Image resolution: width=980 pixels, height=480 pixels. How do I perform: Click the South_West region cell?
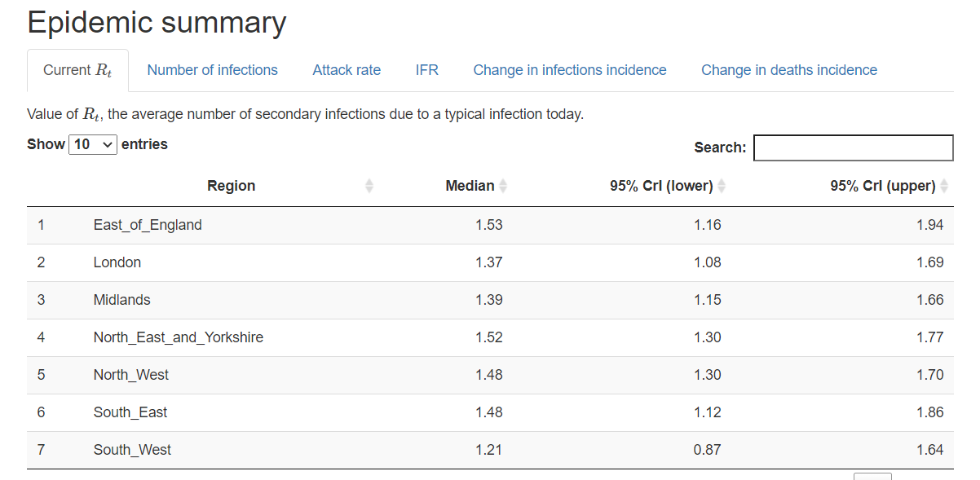click(132, 450)
